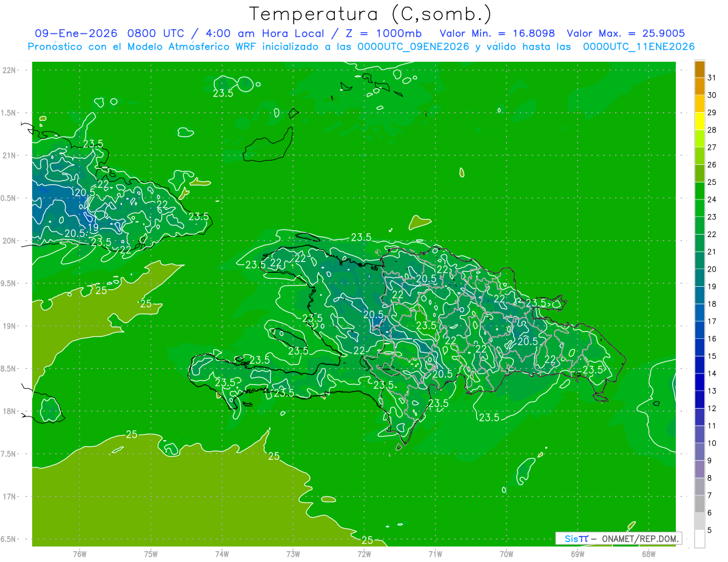The width and height of the screenshot is (728, 562).
Task: Click 'Pronóstico con el Modelo Atmosferico WRF' text
Action: [143, 46]
